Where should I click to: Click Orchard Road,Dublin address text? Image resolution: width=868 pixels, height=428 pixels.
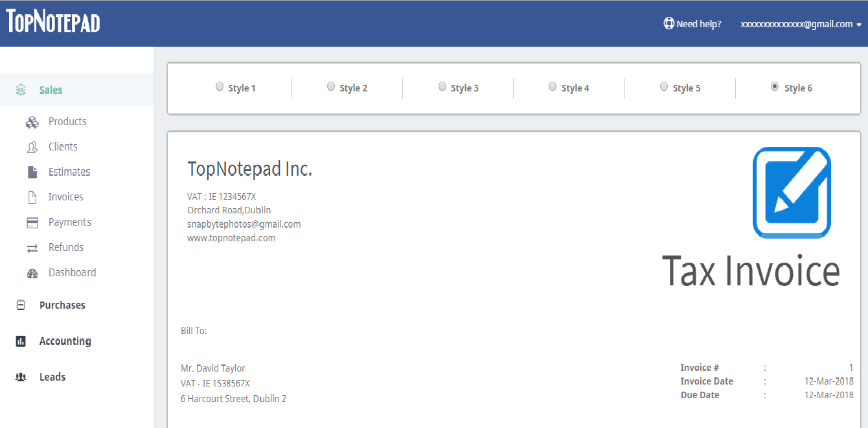[x=229, y=210]
